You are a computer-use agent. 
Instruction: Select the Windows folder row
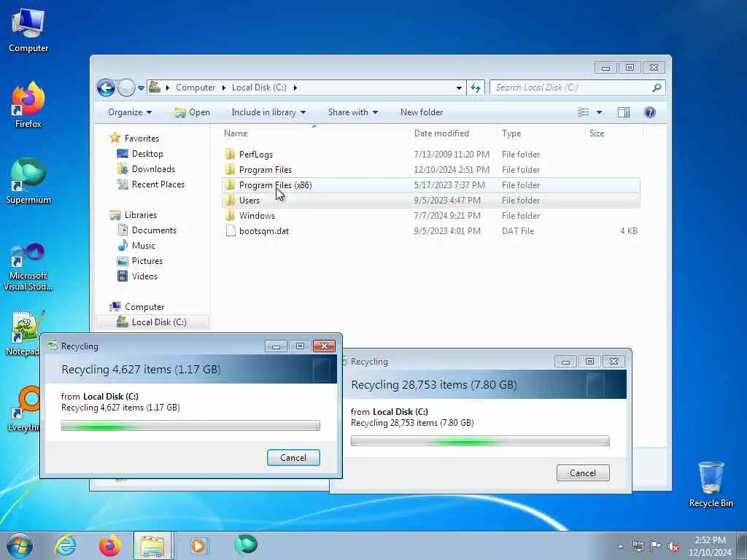pos(430,216)
